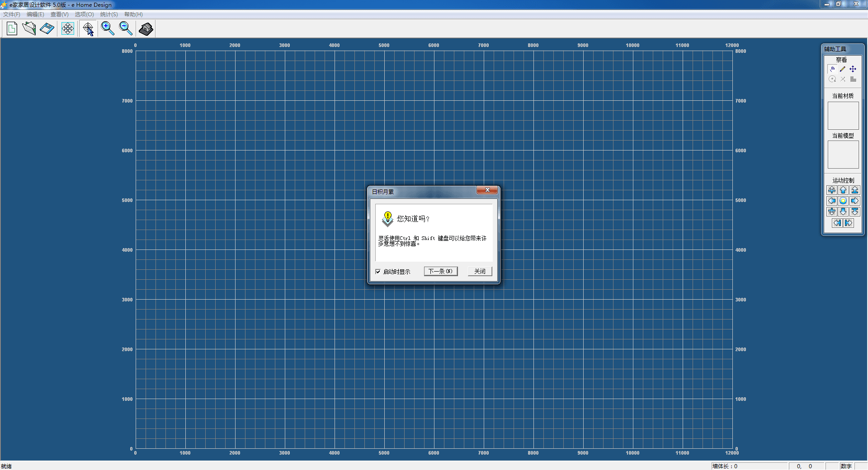Click the 当前模型 model preview box
The image size is (868, 470).
843,155
